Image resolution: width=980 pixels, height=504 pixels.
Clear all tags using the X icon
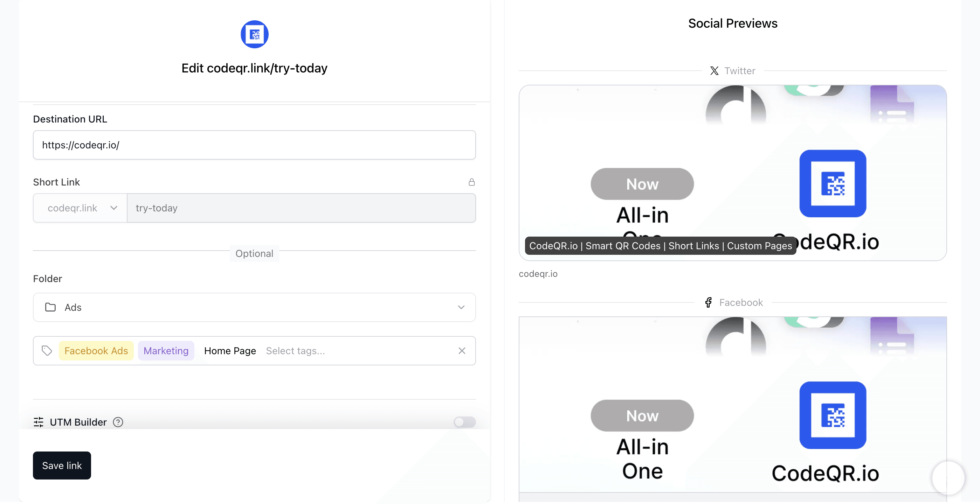pyautogui.click(x=462, y=350)
